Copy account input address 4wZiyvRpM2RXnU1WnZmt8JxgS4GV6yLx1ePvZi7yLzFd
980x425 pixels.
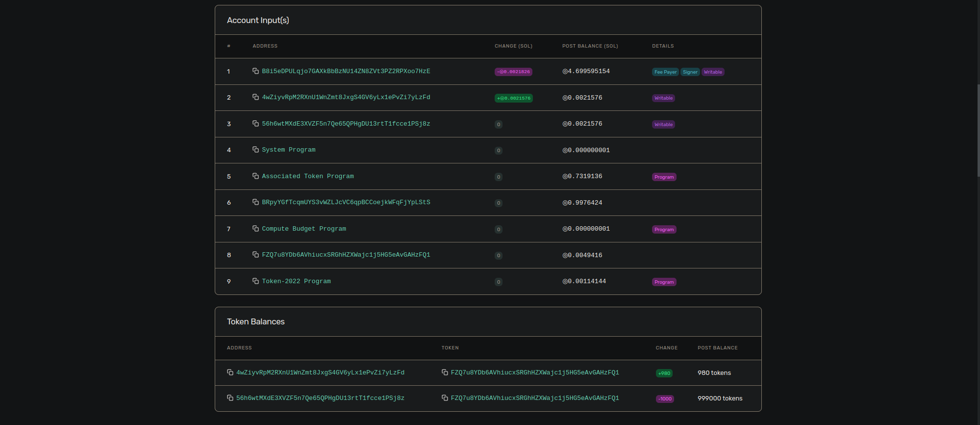pyautogui.click(x=255, y=97)
